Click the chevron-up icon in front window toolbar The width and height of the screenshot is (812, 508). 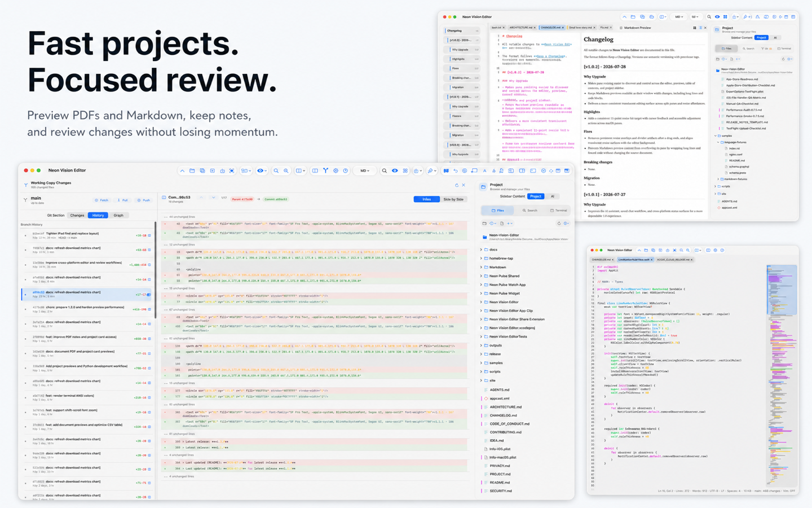(182, 170)
